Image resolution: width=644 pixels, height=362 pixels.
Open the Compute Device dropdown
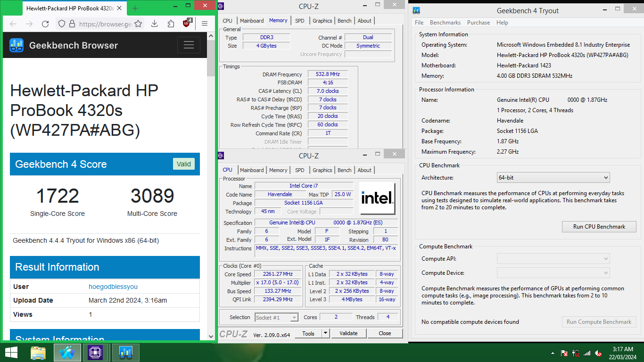(553, 273)
